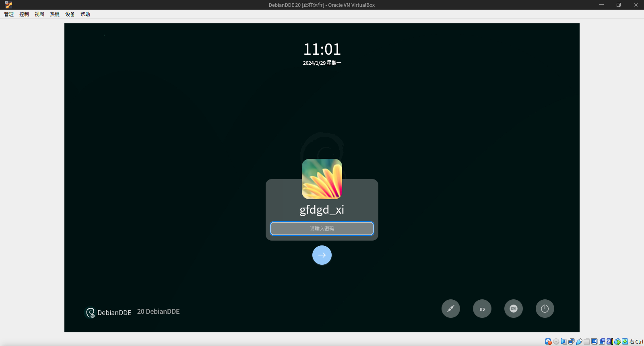644x346 pixels.
Task: Click the recording status icon
Action: (x=602, y=342)
